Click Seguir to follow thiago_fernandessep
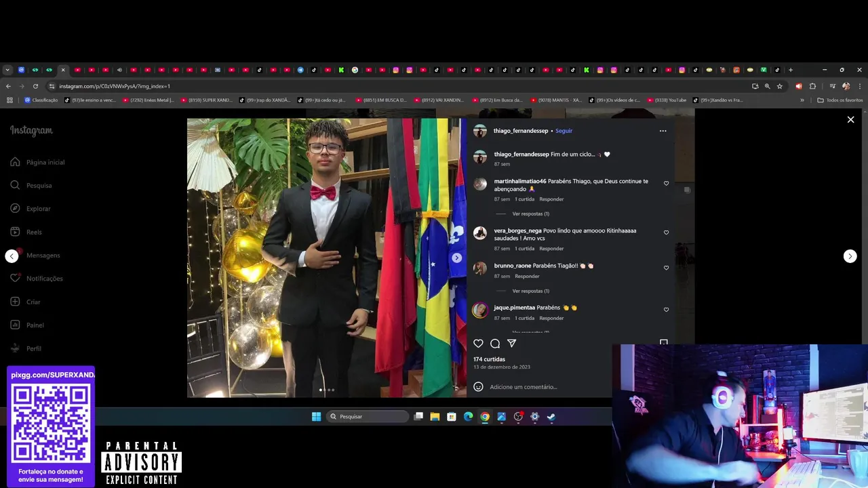The height and width of the screenshot is (488, 868). click(x=564, y=131)
